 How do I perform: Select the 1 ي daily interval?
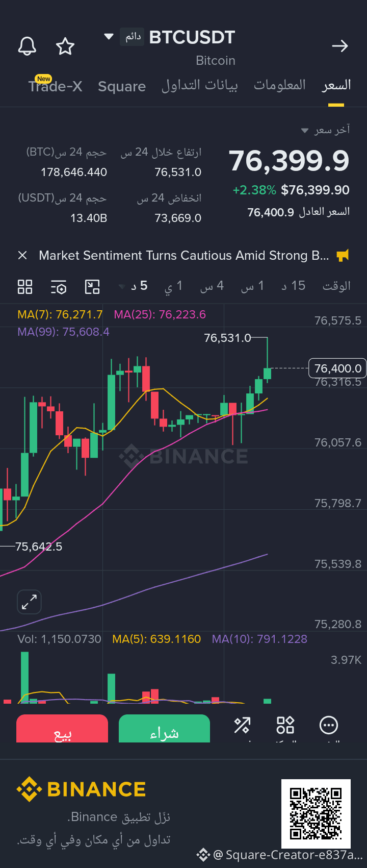[x=173, y=286]
